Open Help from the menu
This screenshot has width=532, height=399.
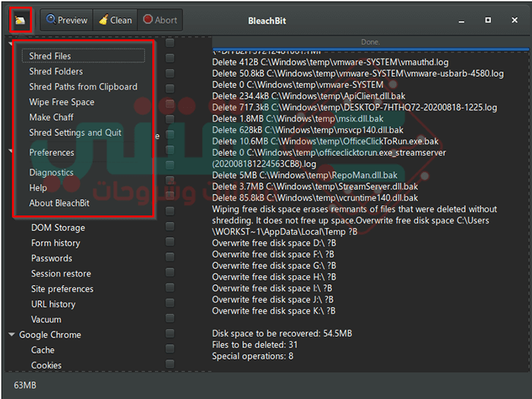[38, 188]
